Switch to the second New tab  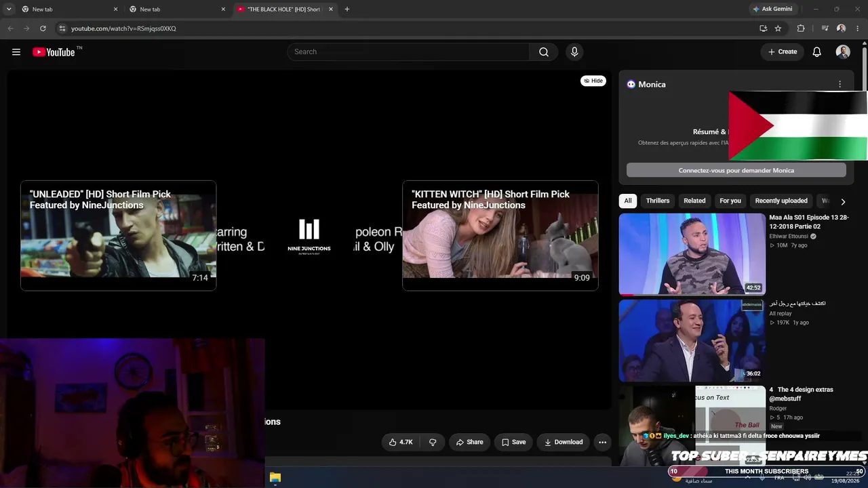tap(177, 9)
